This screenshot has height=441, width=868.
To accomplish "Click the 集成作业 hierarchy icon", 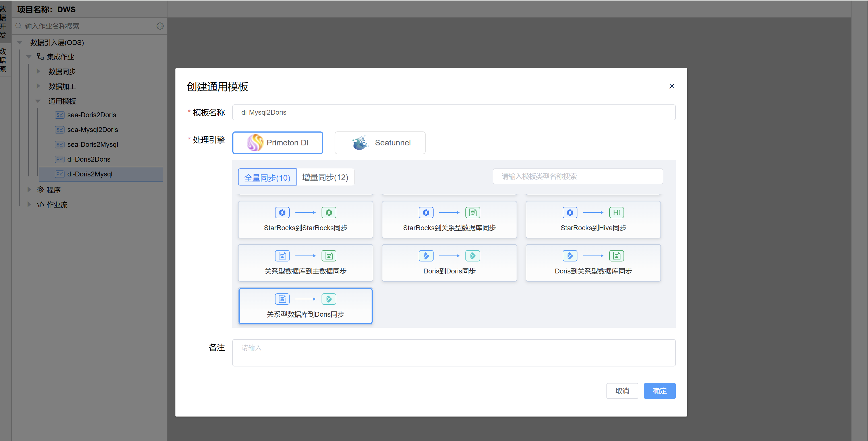I will (40, 57).
